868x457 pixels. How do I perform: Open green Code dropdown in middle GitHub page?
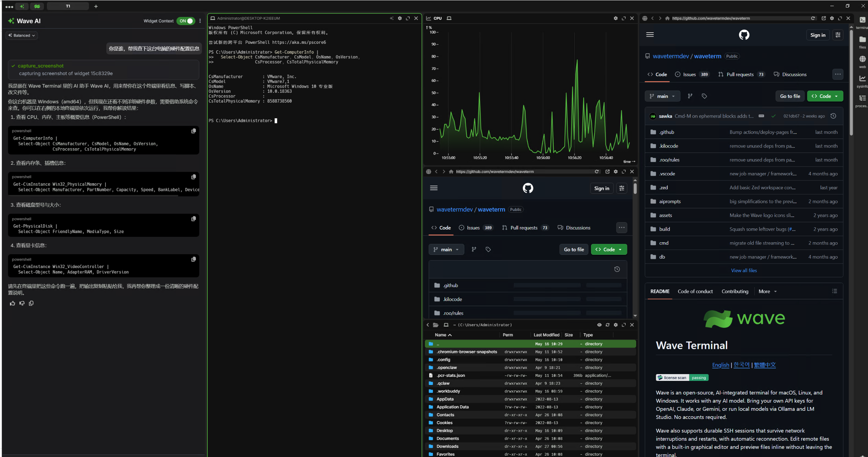[609, 249]
